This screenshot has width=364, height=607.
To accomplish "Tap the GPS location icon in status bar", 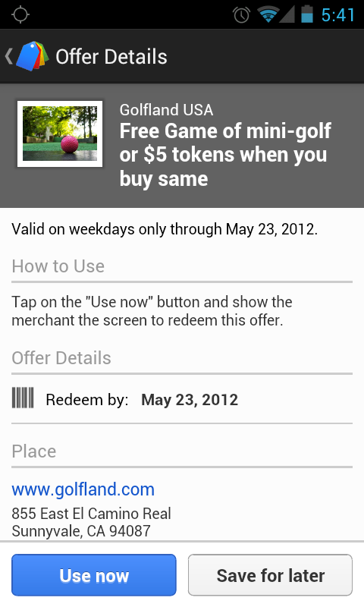I will point(20,14).
